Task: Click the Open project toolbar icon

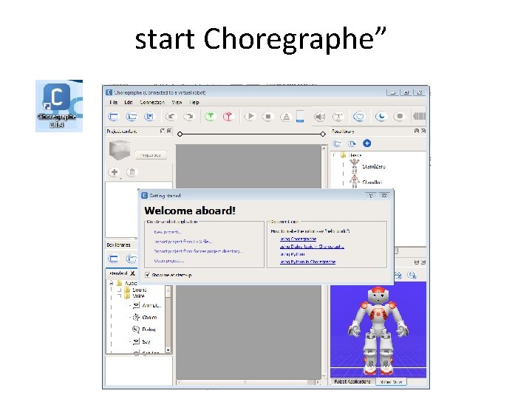Action: [132, 117]
